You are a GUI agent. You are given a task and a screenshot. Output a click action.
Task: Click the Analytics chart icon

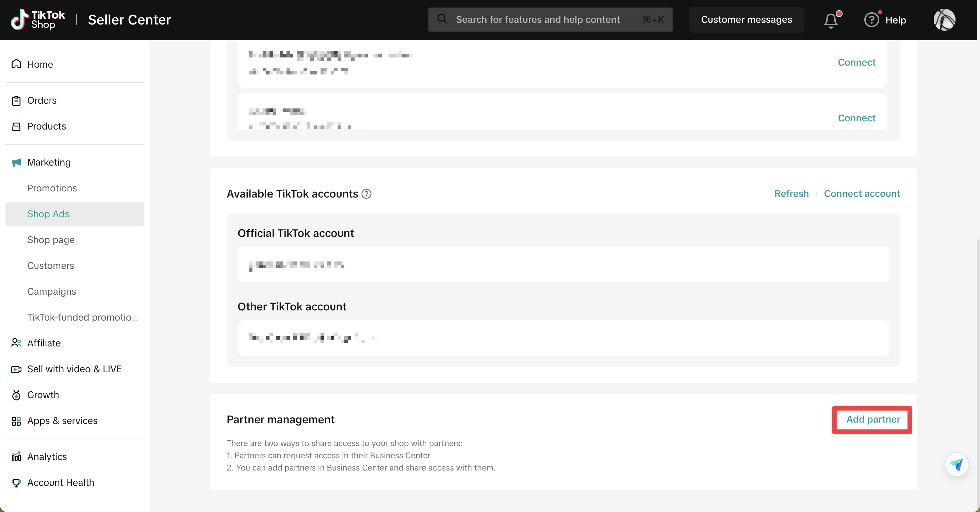tap(16, 456)
